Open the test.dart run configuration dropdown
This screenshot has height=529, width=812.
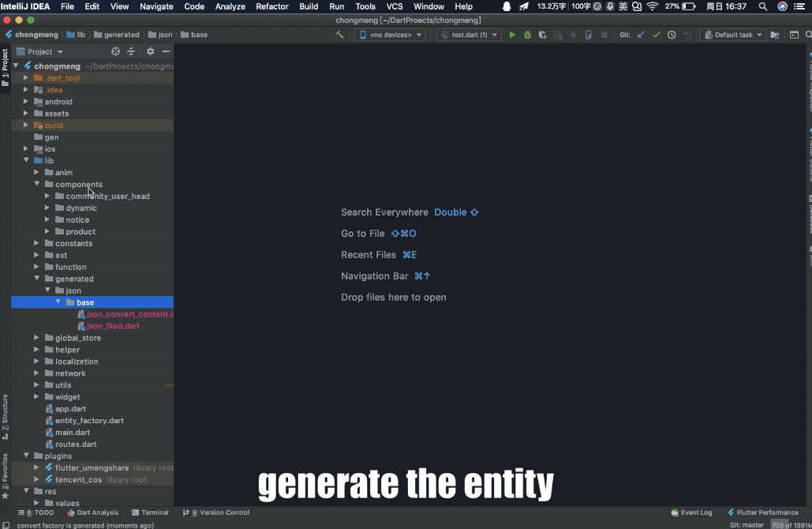pyautogui.click(x=470, y=35)
